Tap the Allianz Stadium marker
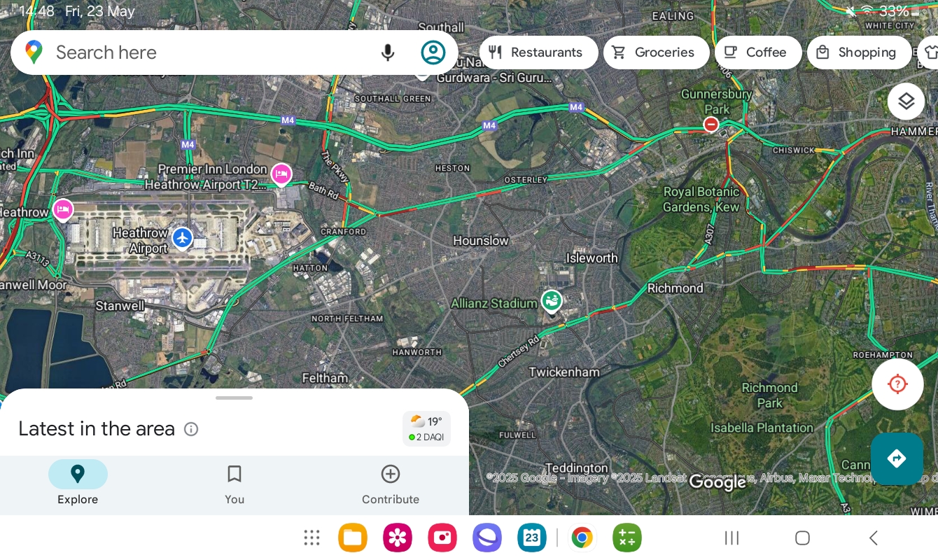 tap(552, 302)
